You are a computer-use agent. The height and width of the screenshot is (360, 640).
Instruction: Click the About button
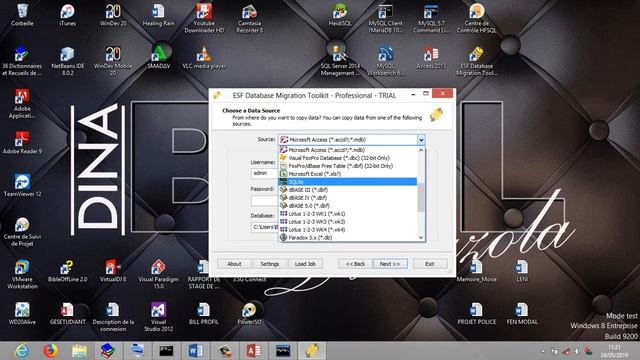point(234,264)
